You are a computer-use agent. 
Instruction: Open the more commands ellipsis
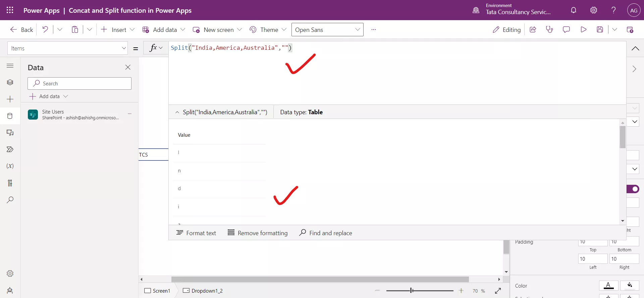374,30
